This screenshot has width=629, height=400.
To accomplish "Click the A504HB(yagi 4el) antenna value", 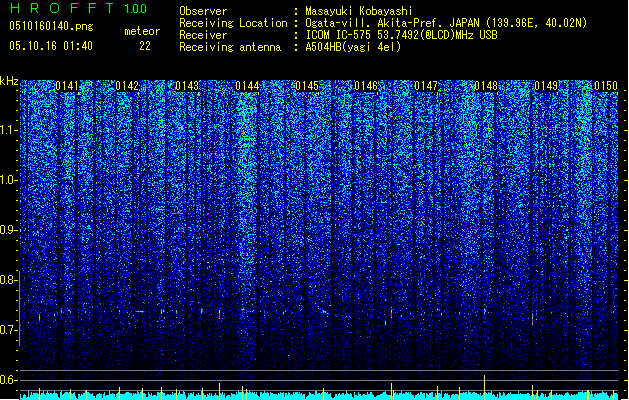I will [x=353, y=47].
